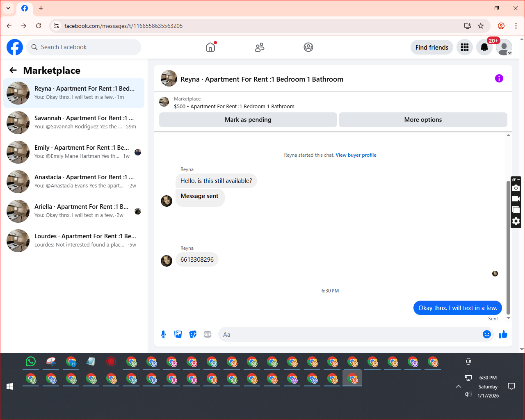Click the Search Facebook field
The height and width of the screenshot is (420, 525).
84,47
